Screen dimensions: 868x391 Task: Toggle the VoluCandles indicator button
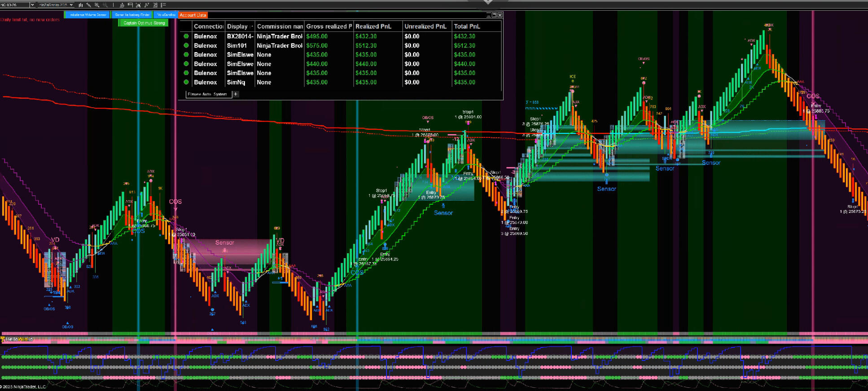coord(166,15)
